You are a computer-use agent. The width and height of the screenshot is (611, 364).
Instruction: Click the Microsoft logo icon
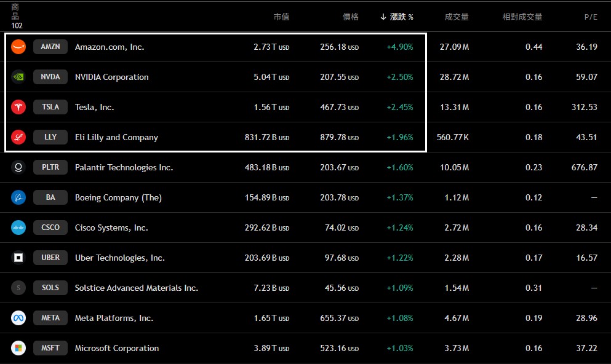point(18,348)
